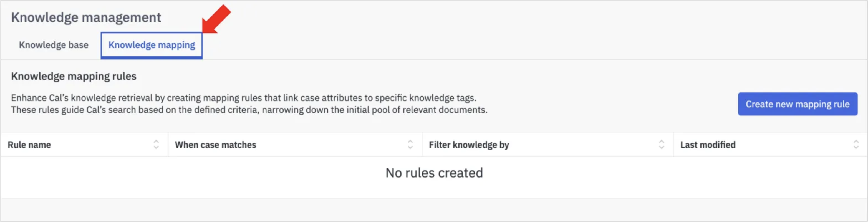Sort Rule name column descending
The image size is (868, 222).
(156, 147)
